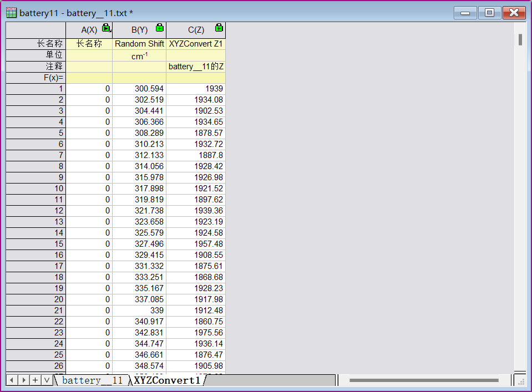Click the green lock icon on column C(Z)
The image size is (532, 392).
pos(219,28)
